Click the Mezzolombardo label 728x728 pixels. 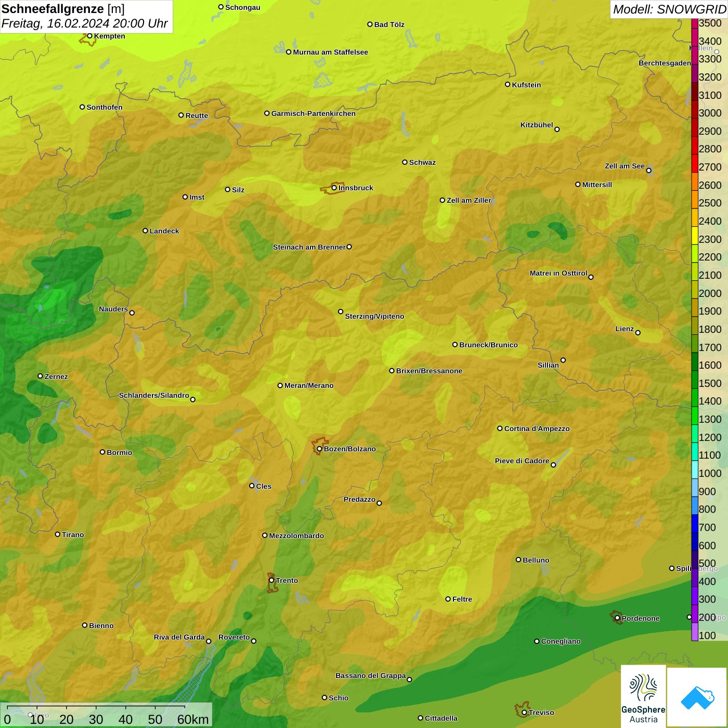pos(296,536)
